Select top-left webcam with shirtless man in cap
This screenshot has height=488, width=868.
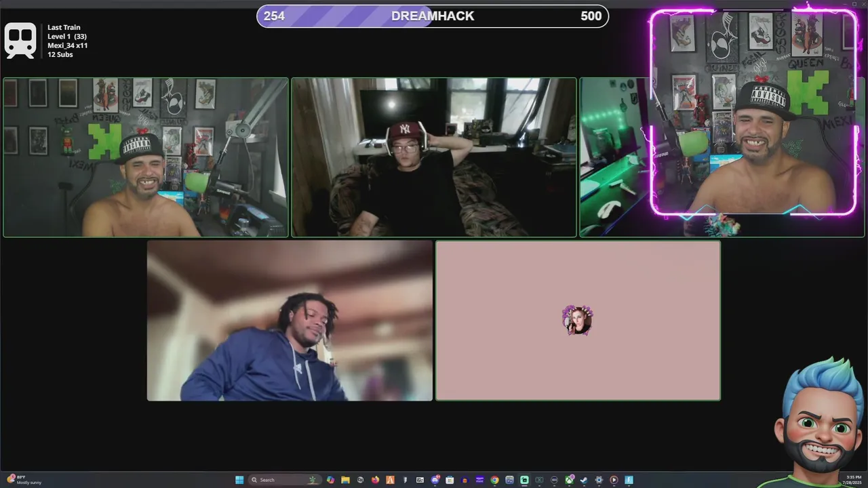pyautogui.click(x=146, y=157)
